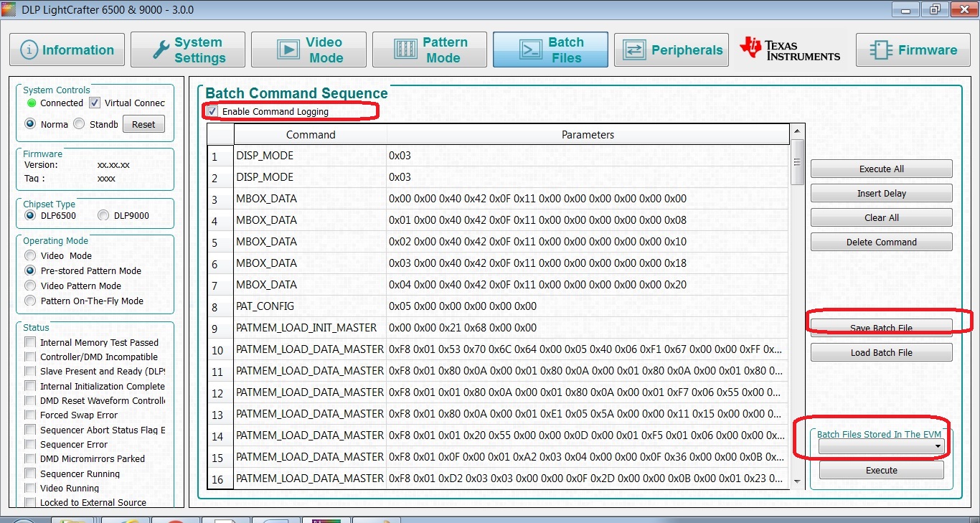The image size is (980, 523).
Task: Toggle the Virtual Connect checkbox
Action: coord(94,103)
